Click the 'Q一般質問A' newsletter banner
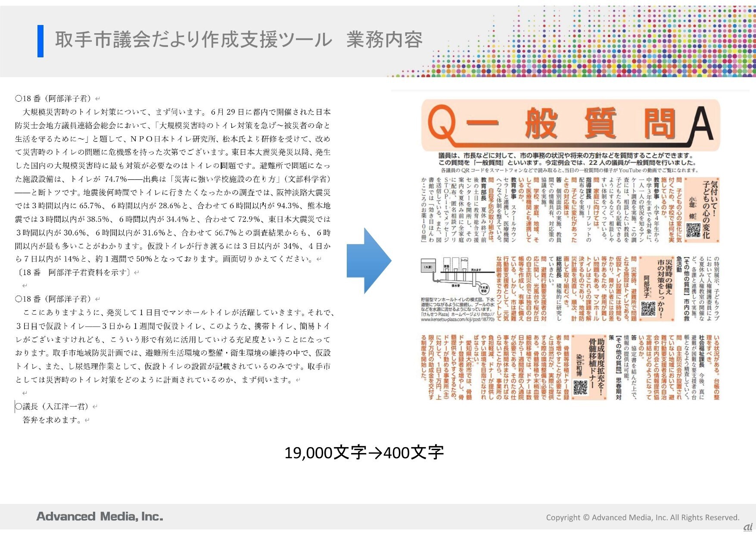756x535 pixels. pos(570,125)
